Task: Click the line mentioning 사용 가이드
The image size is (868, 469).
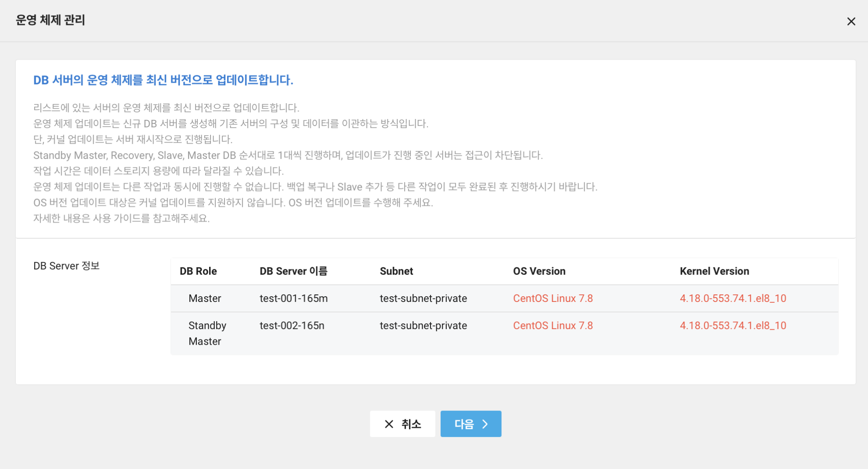Action: point(122,218)
